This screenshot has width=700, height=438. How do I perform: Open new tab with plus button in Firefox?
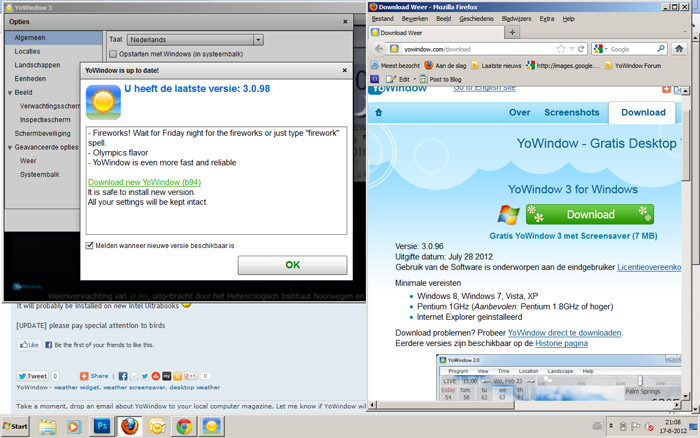(512, 32)
